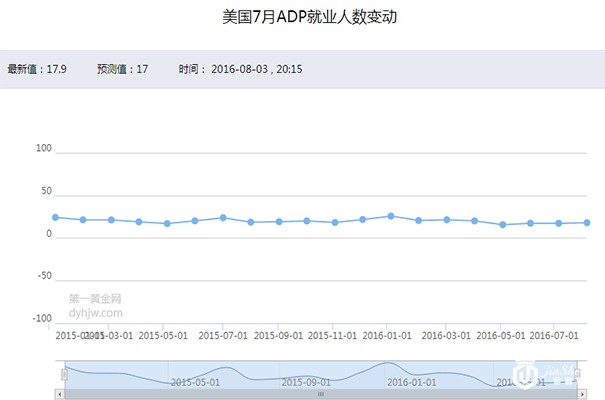Select the last data point at the chart's right edge

coord(587,223)
